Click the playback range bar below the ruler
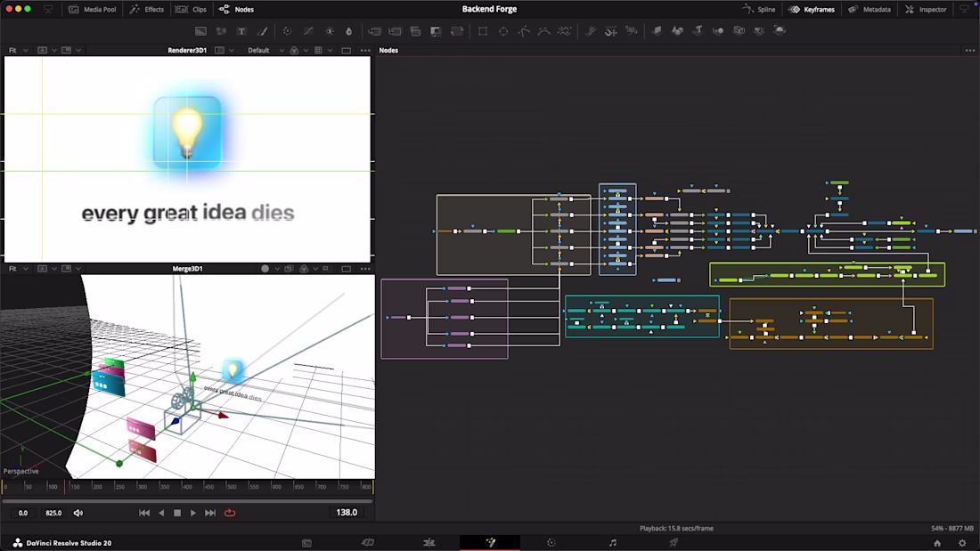This screenshot has height=551, width=980. (187, 501)
